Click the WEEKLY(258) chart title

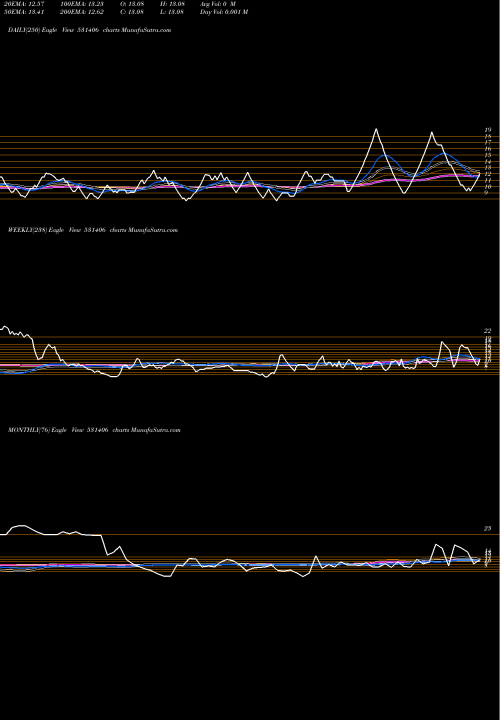click(x=93, y=230)
